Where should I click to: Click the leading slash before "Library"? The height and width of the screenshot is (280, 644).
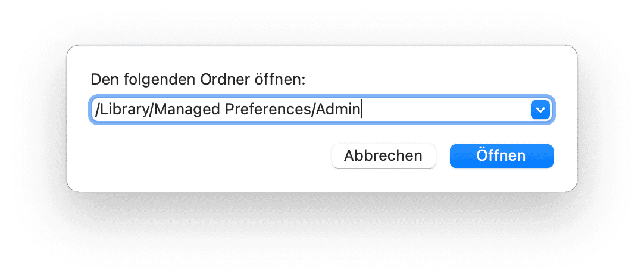[x=96, y=110]
